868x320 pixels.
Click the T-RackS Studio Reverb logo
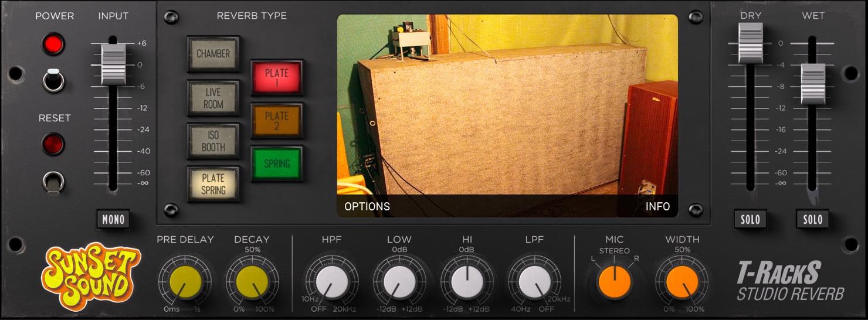point(790,281)
